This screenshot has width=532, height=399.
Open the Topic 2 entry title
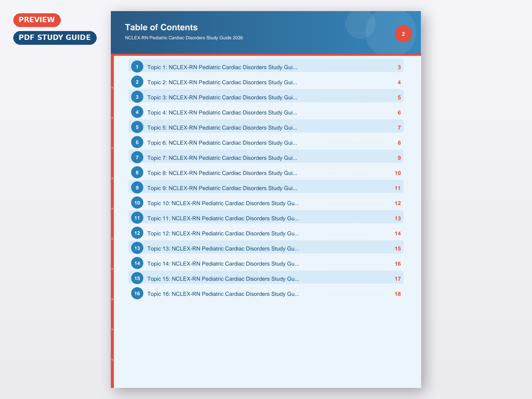pyautogui.click(x=222, y=82)
